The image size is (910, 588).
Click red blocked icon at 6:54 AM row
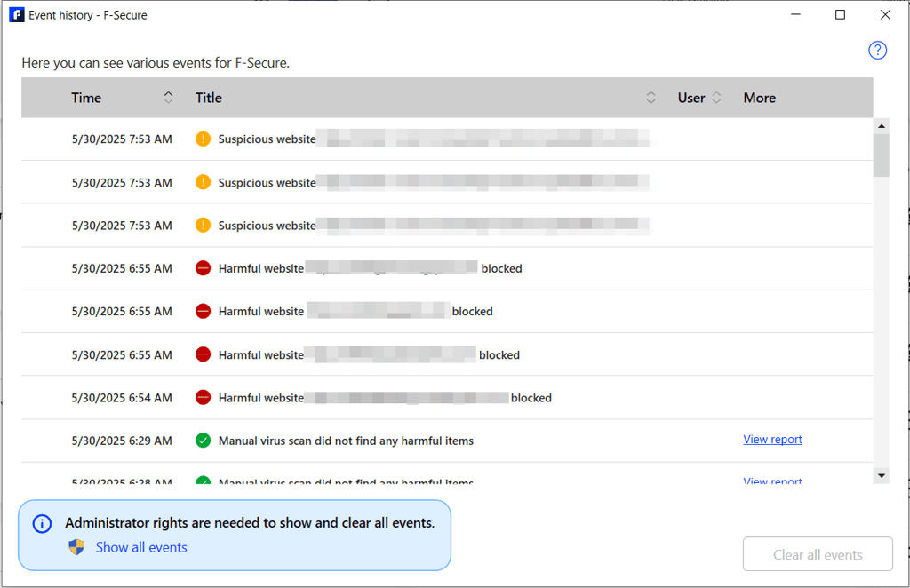pos(203,398)
